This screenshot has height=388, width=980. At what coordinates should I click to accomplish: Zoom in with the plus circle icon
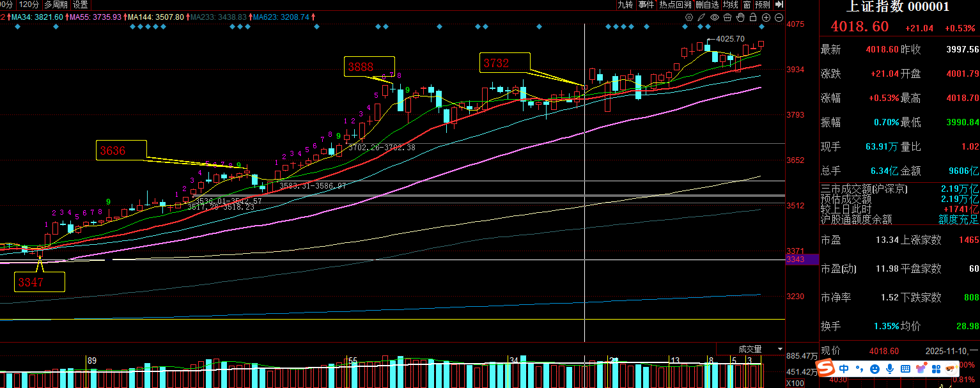[766, 17]
